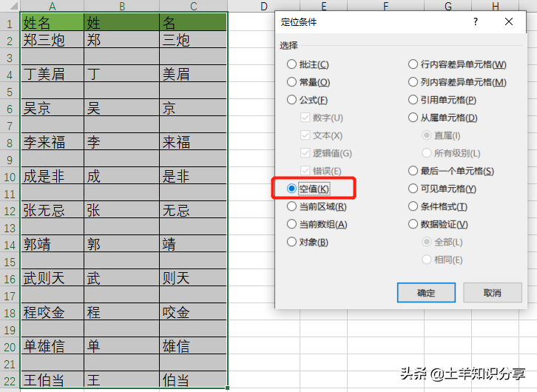Choose 条件格式(T) option

[x=438, y=206]
